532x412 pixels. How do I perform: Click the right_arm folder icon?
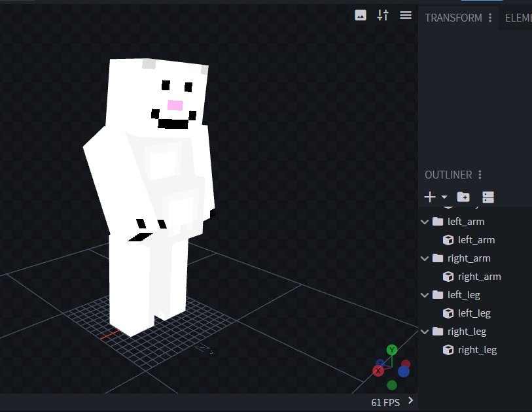(438, 258)
